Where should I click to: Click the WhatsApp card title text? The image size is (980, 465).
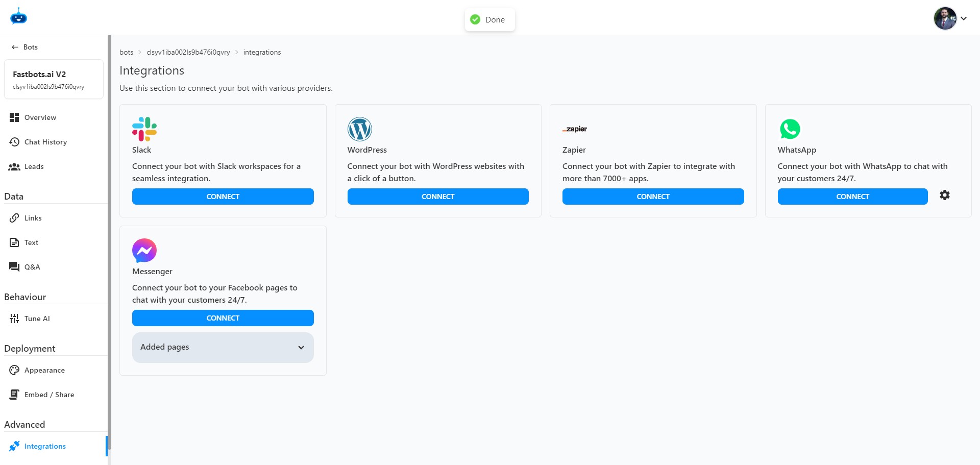pos(797,150)
